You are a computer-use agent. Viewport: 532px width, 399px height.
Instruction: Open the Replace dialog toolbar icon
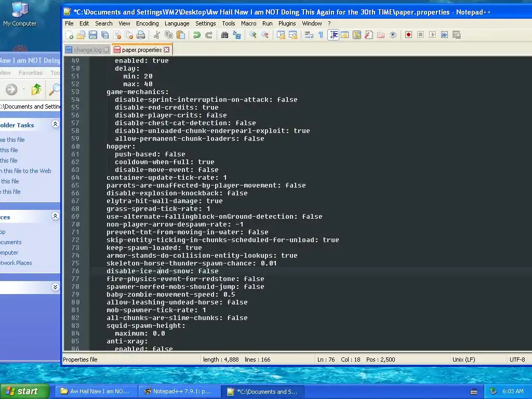pos(237,35)
